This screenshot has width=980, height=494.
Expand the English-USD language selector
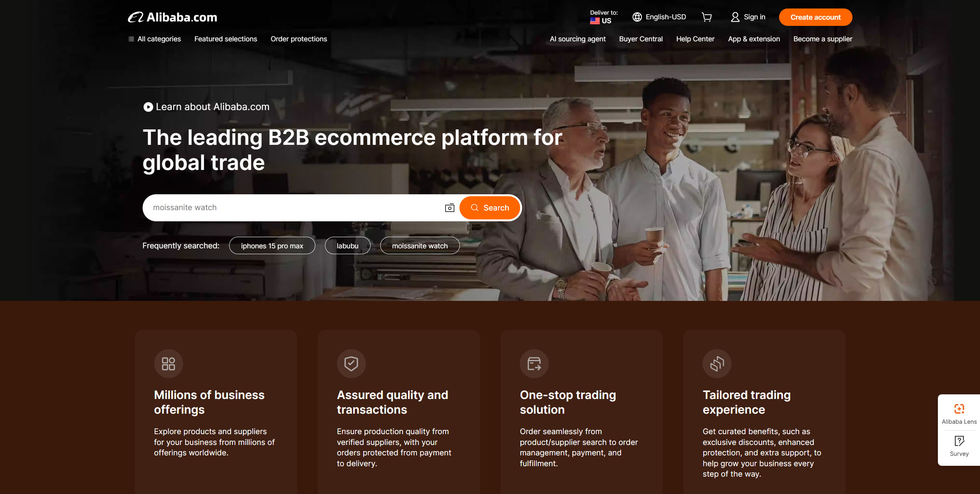coord(659,17)
